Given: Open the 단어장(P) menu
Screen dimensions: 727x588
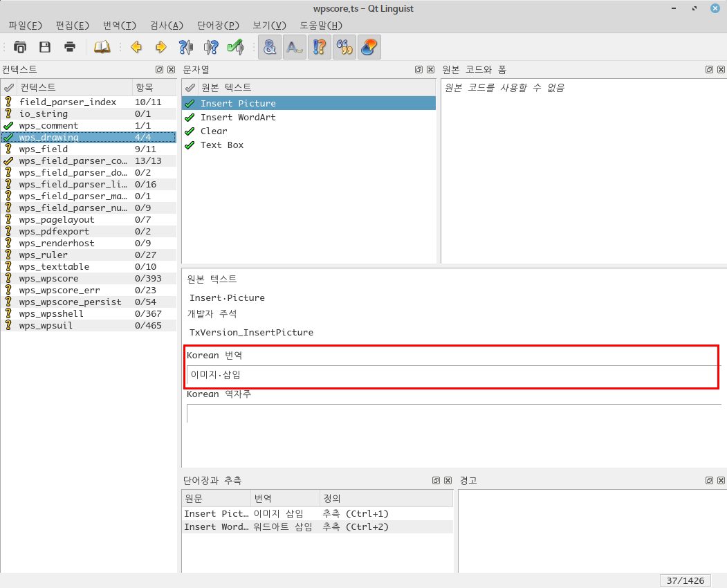Looking at the screenshot, I should click(219, 26).
